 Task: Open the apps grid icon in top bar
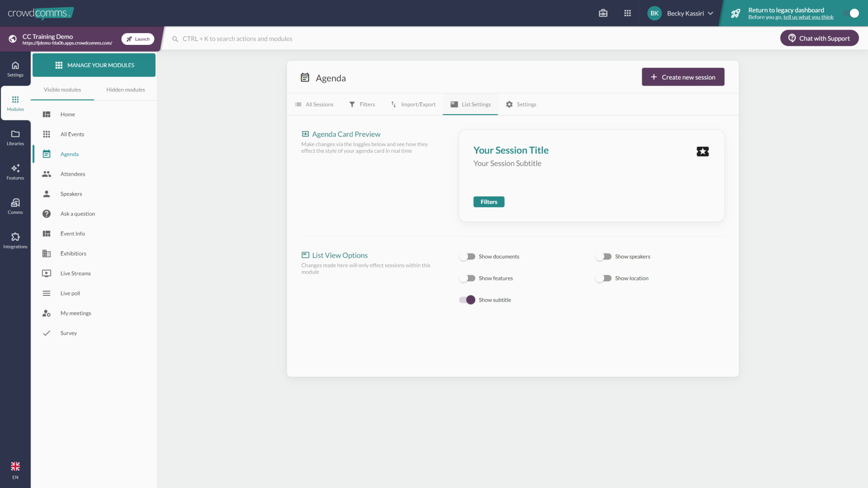click(x=627, y=13)
